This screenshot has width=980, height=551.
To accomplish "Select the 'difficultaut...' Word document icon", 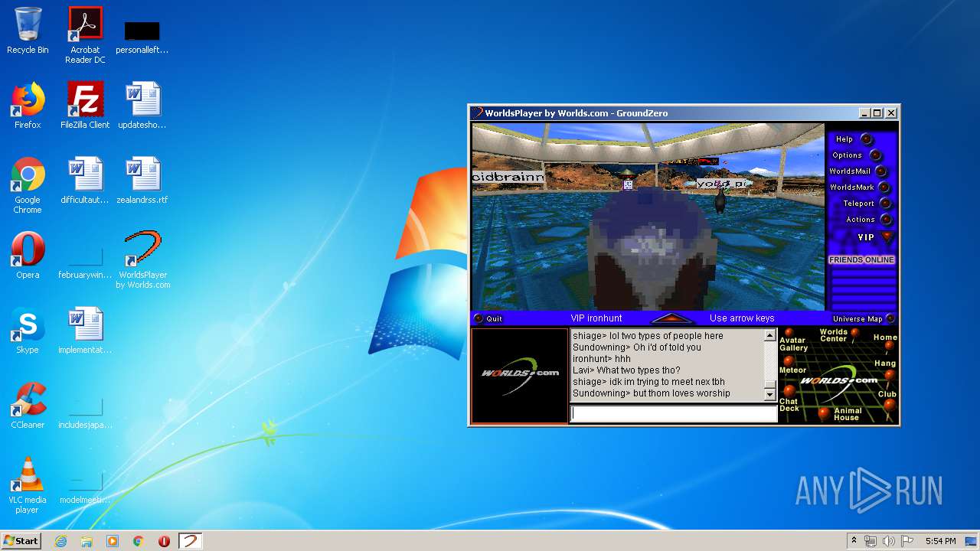I will point(85,181).
